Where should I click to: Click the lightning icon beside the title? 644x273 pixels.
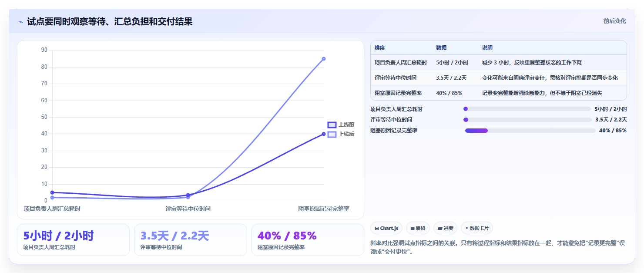pos(20,22)
